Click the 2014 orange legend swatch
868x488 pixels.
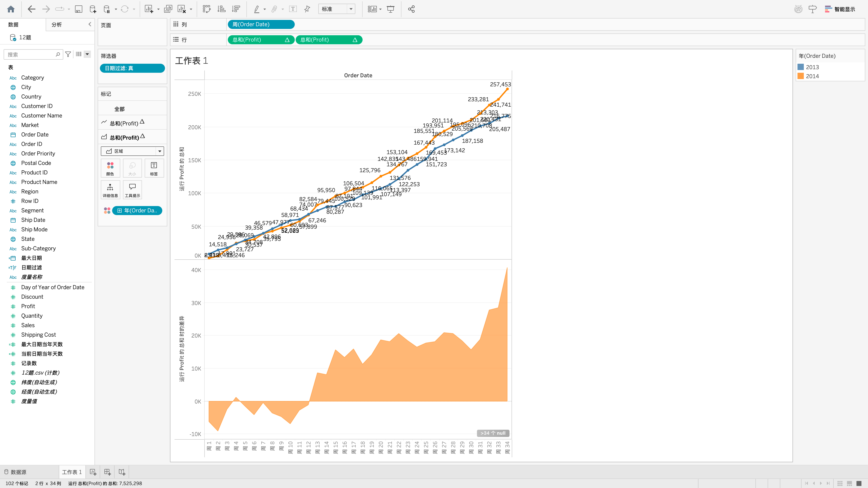click(801, 76)
